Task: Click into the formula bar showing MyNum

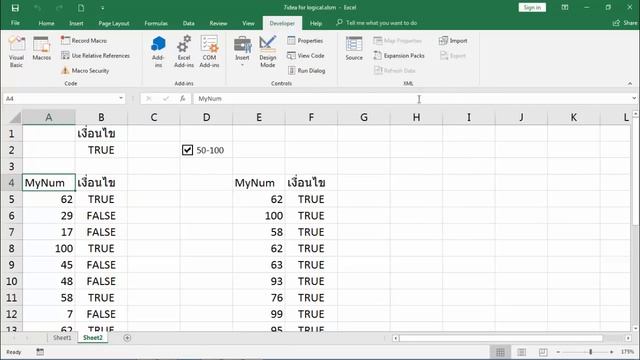Action: [410, 98]
